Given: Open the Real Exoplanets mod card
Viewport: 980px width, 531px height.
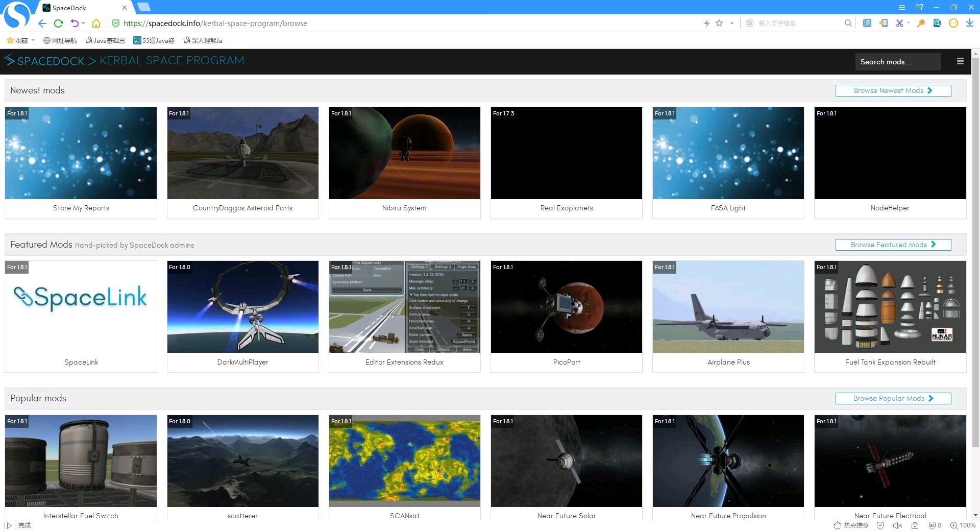Looking at the screenshot, I should coord(567,163).
